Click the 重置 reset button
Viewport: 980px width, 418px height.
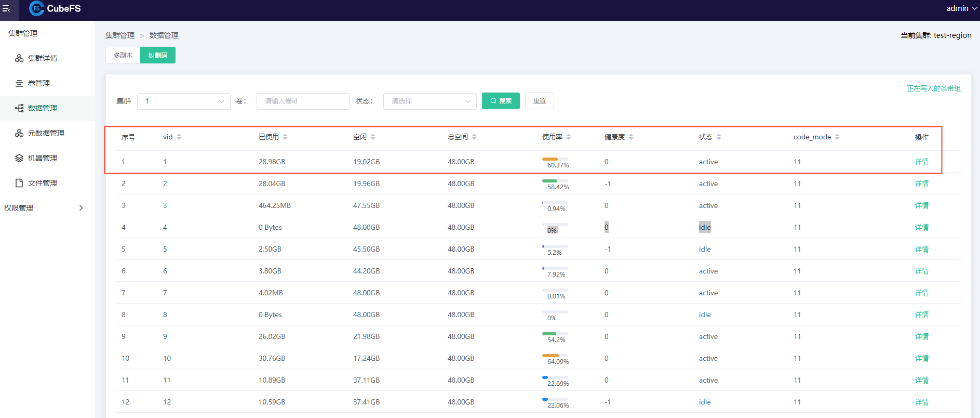tap(540, 101)
